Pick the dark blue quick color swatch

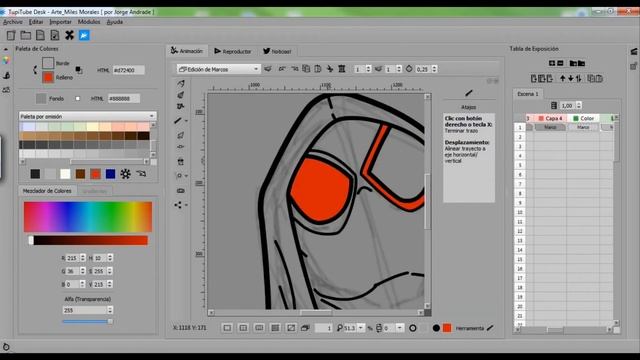tap(110, 174)
